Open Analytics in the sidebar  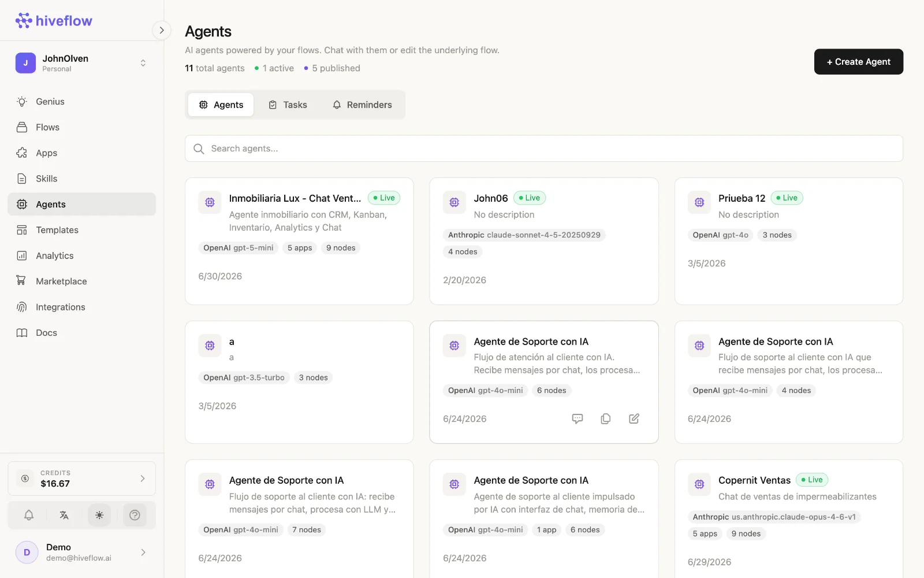pyautogui.click(x=81, y=255)
